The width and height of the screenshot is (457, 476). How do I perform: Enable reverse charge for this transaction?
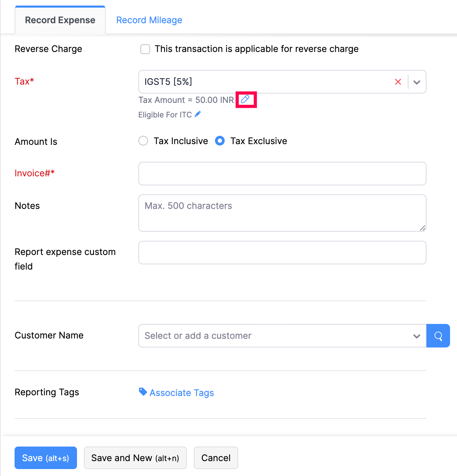click(145, 49)
